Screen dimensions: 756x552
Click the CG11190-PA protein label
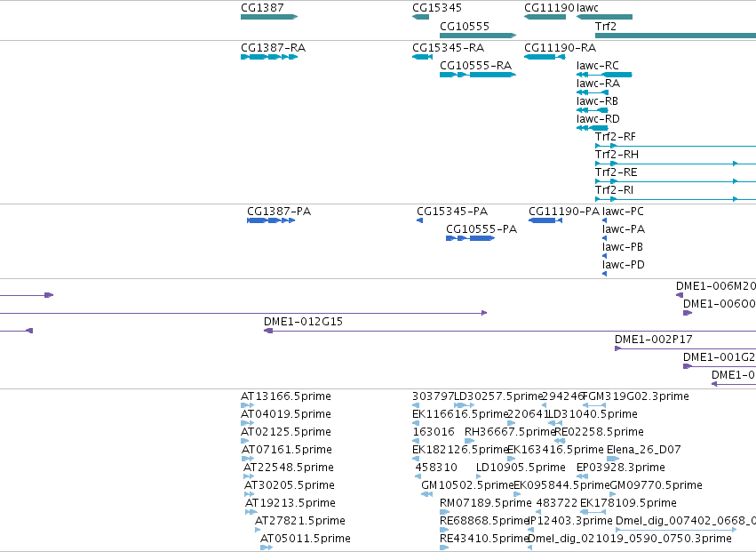click(563, 212)
